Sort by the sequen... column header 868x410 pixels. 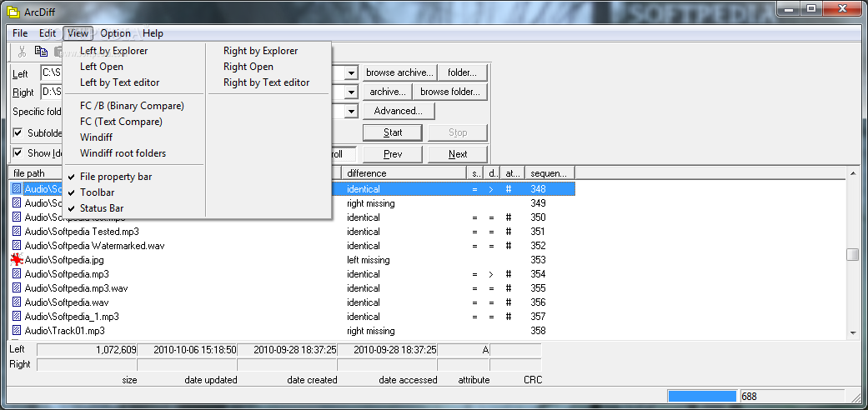click(x=549, y=173)
